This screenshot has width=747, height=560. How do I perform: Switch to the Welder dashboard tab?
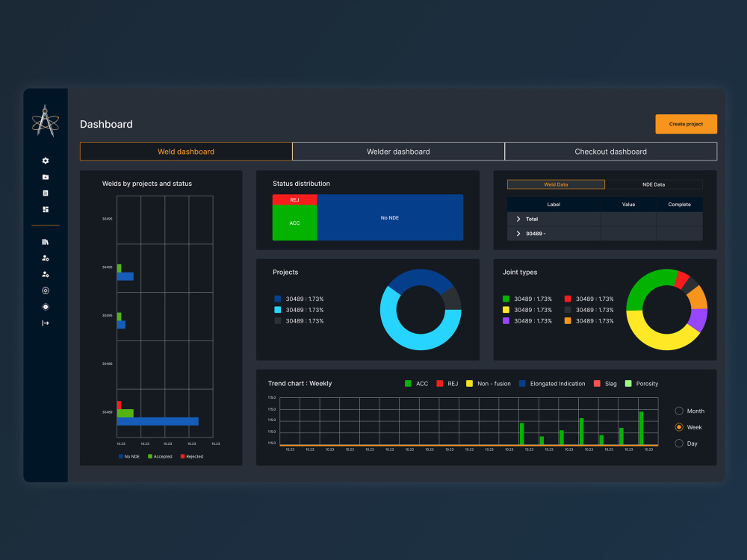[398, 152]
